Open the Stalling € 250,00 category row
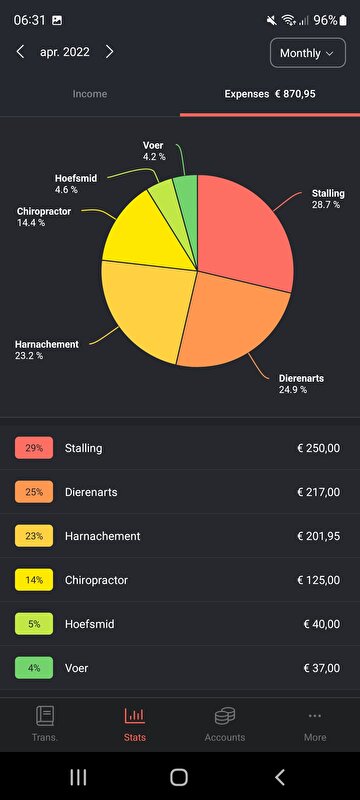This screenshot has width=360, height=800. click(180, 448)
